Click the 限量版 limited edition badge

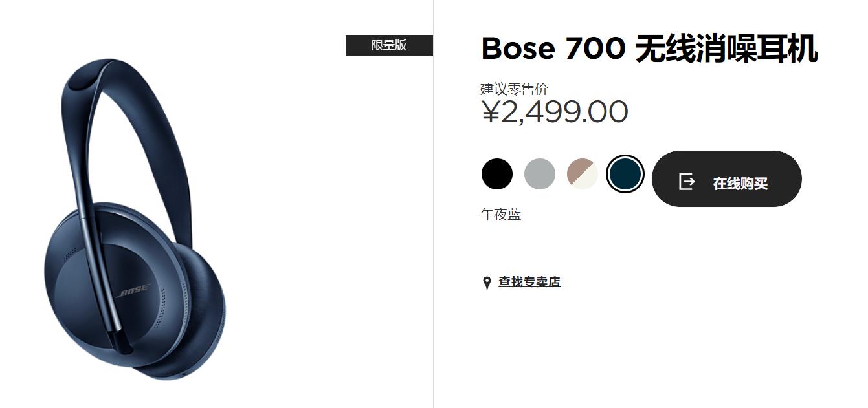pos(389,45)
